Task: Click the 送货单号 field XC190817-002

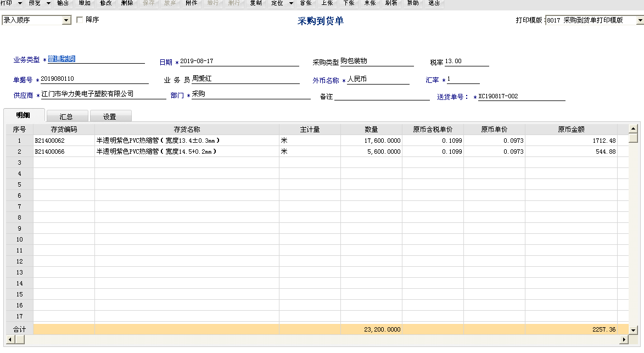Action: pos(521,96)
